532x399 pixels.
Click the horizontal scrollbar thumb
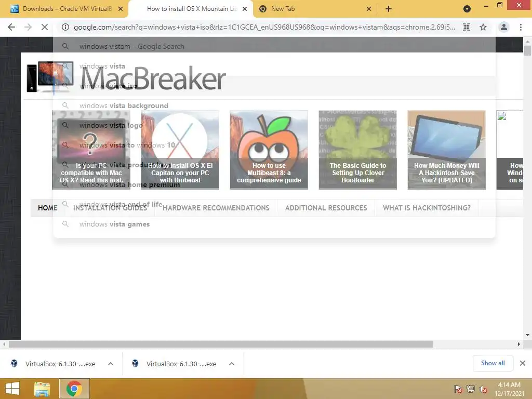coord(221,344)
